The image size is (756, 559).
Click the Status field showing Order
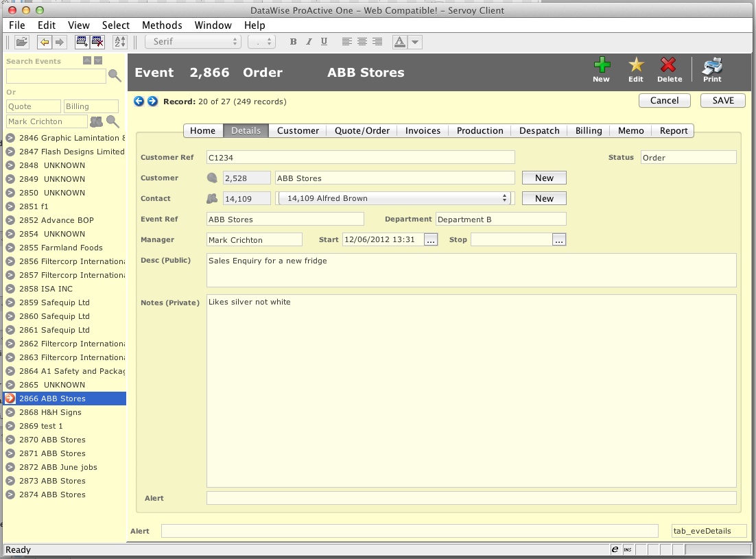coord(689,158)
